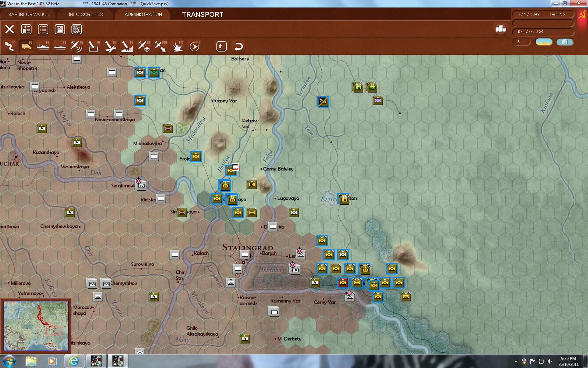
Task: Click the 7/9/1942 date display
Action: [529, 14]
